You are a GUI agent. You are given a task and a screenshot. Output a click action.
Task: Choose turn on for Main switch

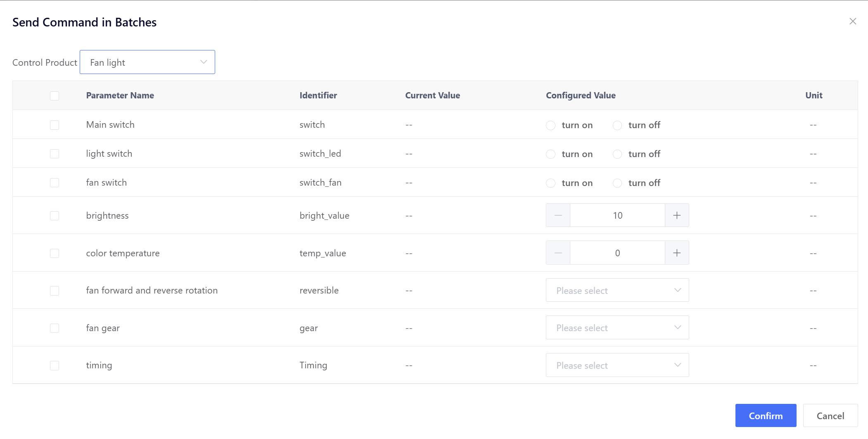(551, 125)
